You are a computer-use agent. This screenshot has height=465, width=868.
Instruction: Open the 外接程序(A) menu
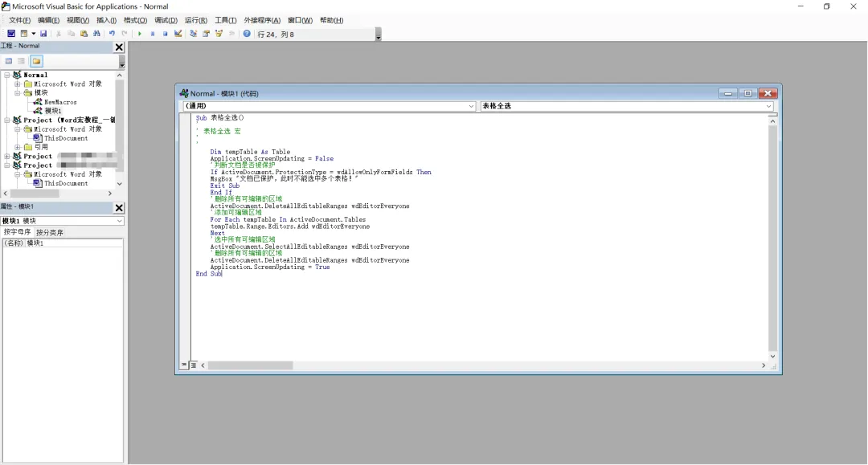[x=262, y=20]
